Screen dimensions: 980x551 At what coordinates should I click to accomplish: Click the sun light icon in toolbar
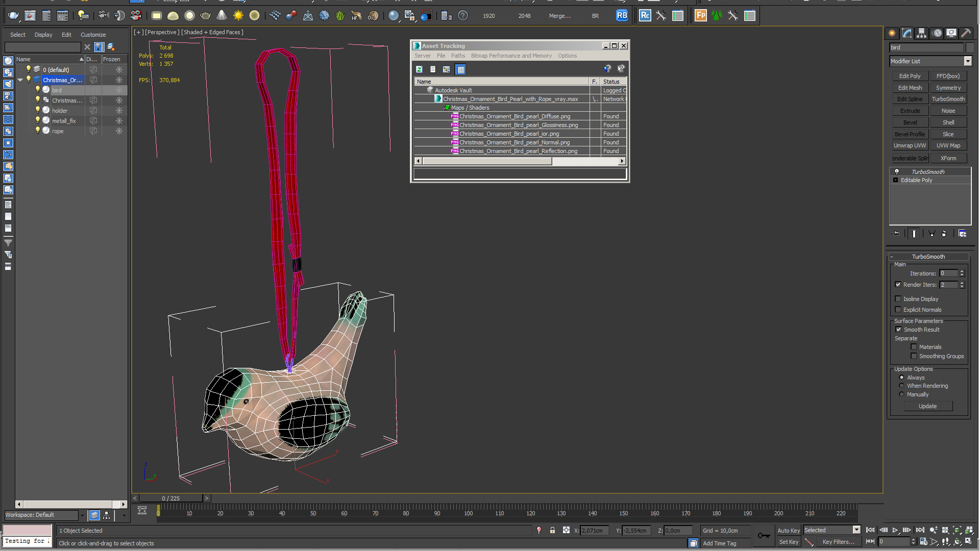point(238,16)
